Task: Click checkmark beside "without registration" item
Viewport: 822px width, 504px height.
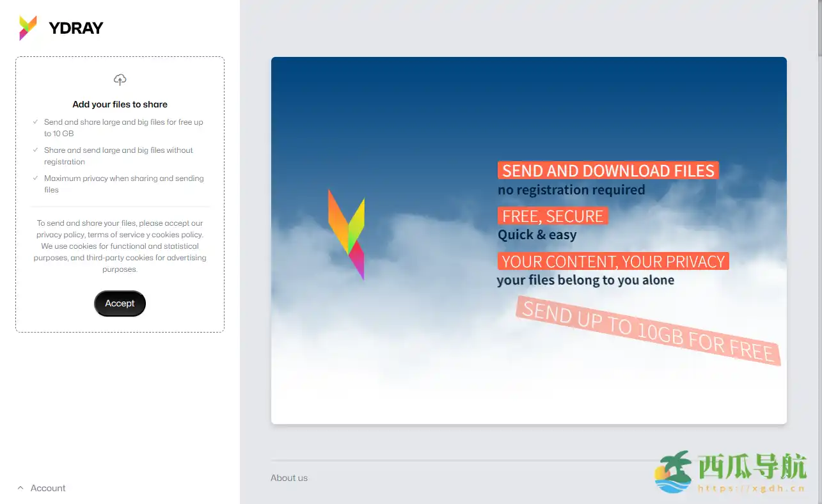Action: 35,150
